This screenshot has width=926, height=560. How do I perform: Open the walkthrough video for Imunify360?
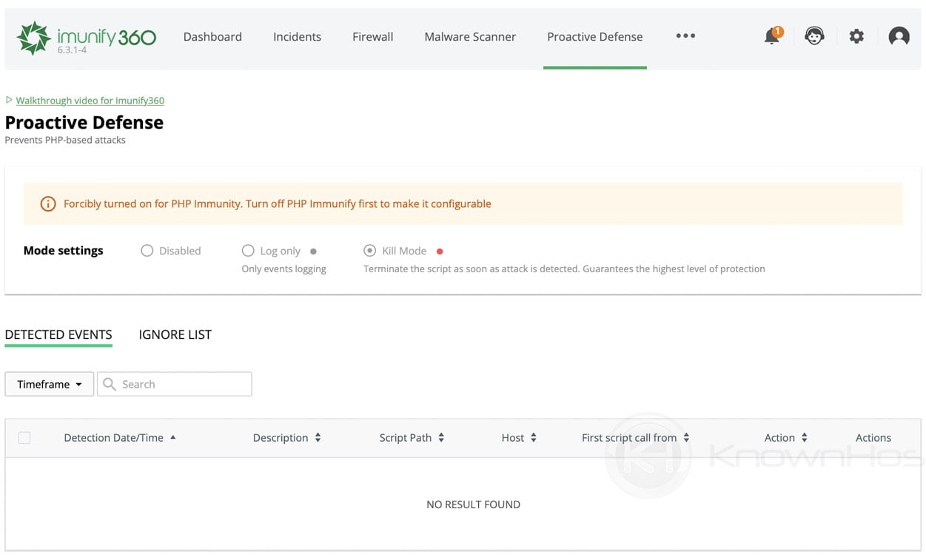pyautogui.click(x=89, y=100)
